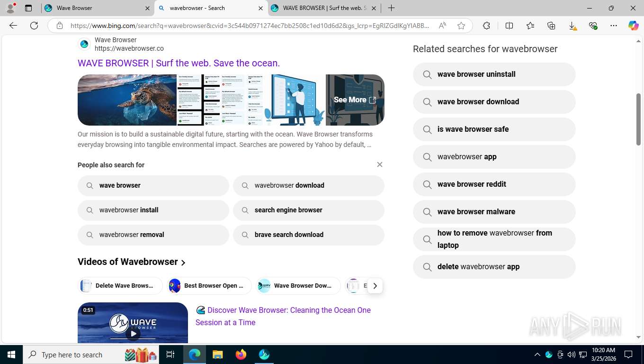Image resolution: width=644 pixels, height=364 pixels.
Task: Select the wavebrowser - Search tab
Action: point(211,8)
